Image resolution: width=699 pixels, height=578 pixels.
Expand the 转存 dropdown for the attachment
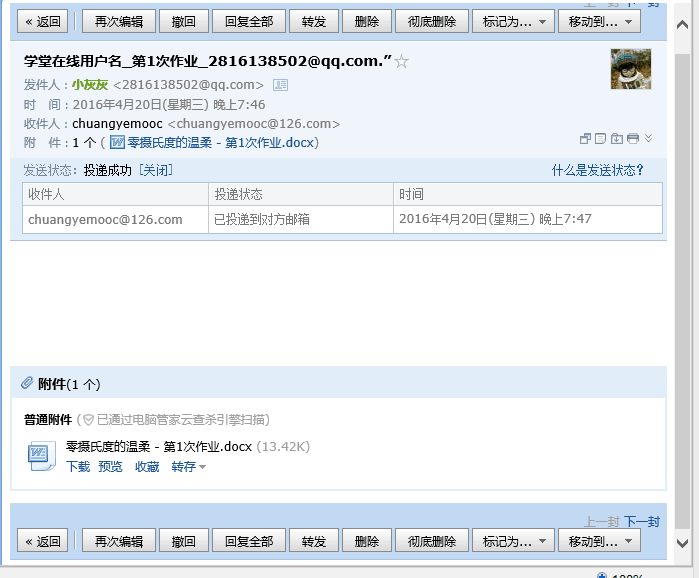point(189,467)
